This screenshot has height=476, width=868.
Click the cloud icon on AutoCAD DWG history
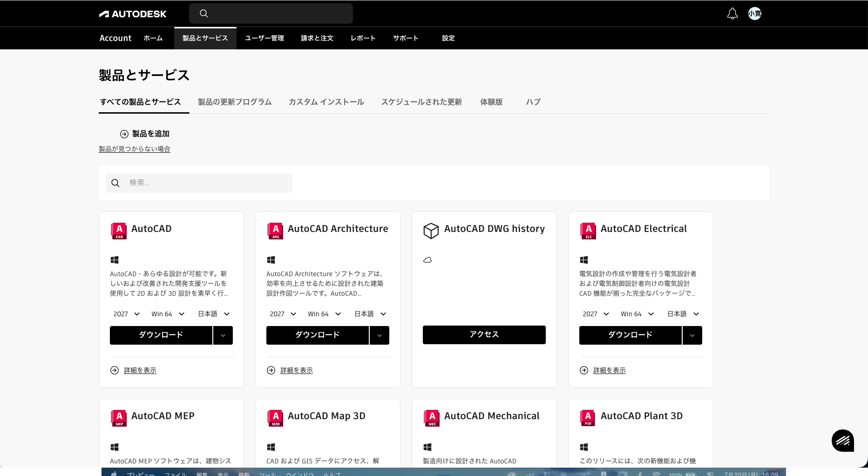click(427, 260)
